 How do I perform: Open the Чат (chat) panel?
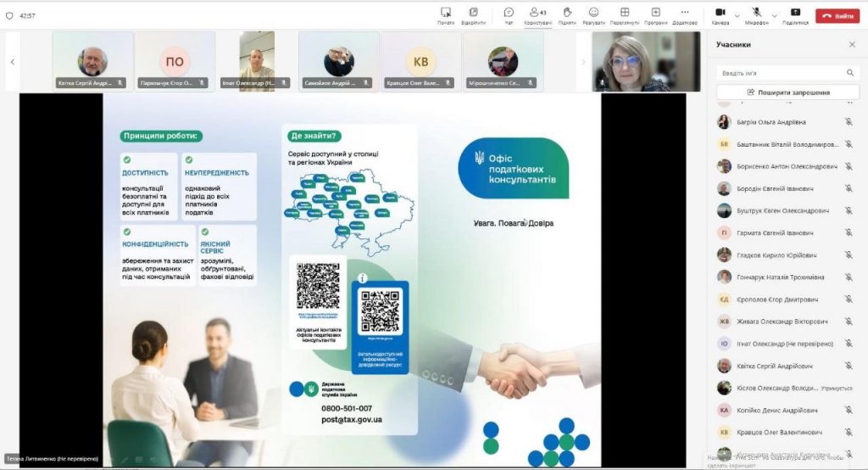(x=509, y=13)
